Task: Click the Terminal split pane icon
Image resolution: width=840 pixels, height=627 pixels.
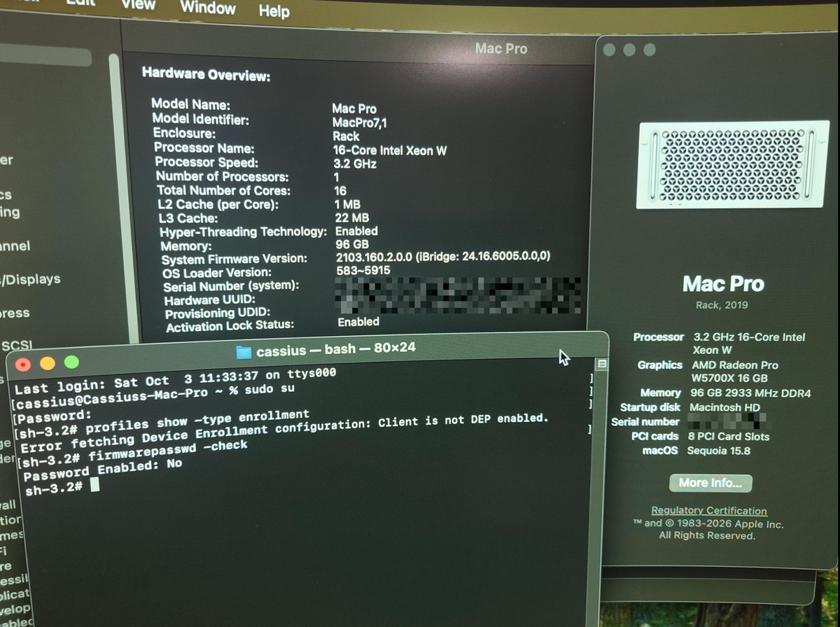Action: 600,365
